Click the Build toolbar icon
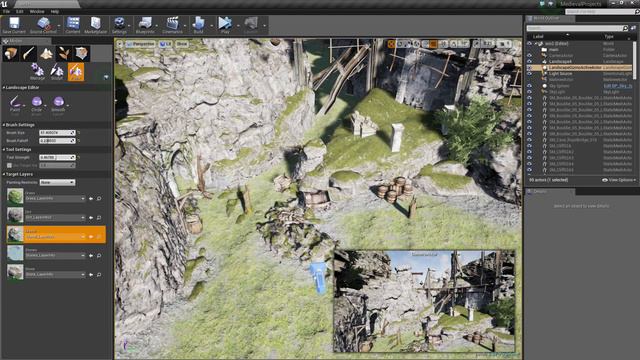The width and height of the screenshot is (640, 360). [198, 25]
